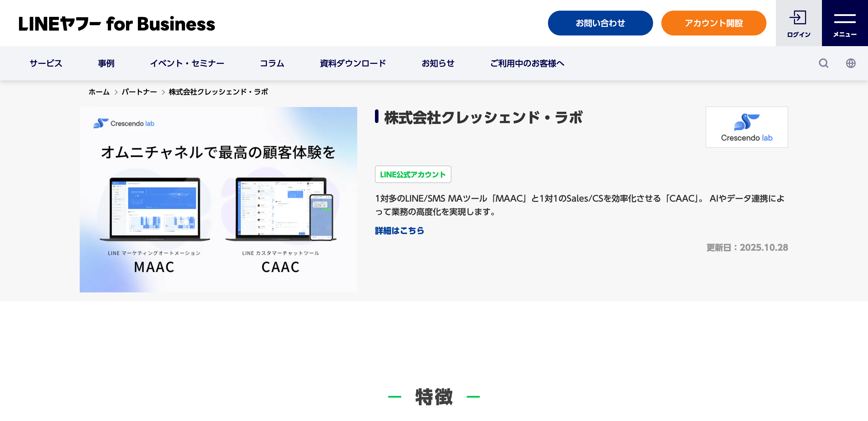Click the search magnifier icon
Image resolution: width=868 pixels, height=421 pixels.
tap(823, 63)
